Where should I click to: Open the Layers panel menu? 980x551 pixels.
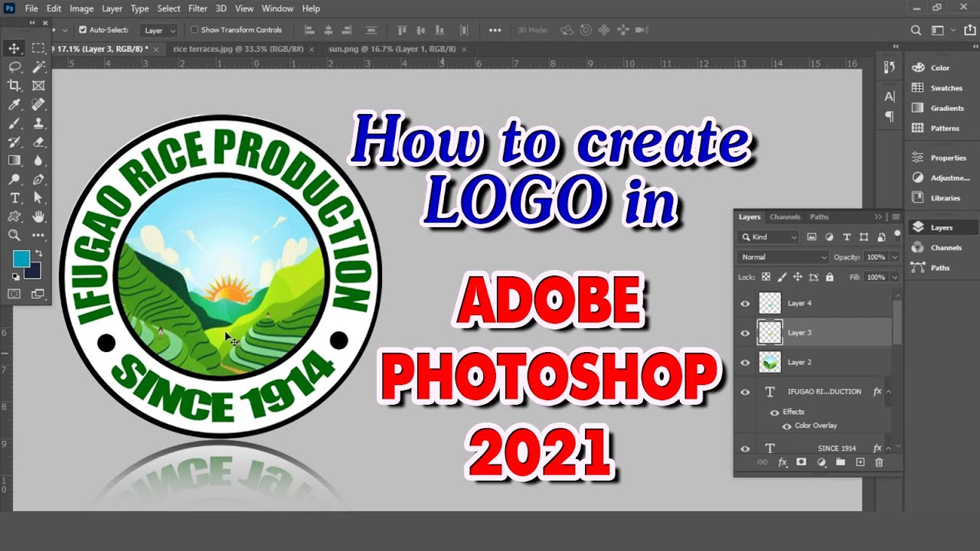896,217
